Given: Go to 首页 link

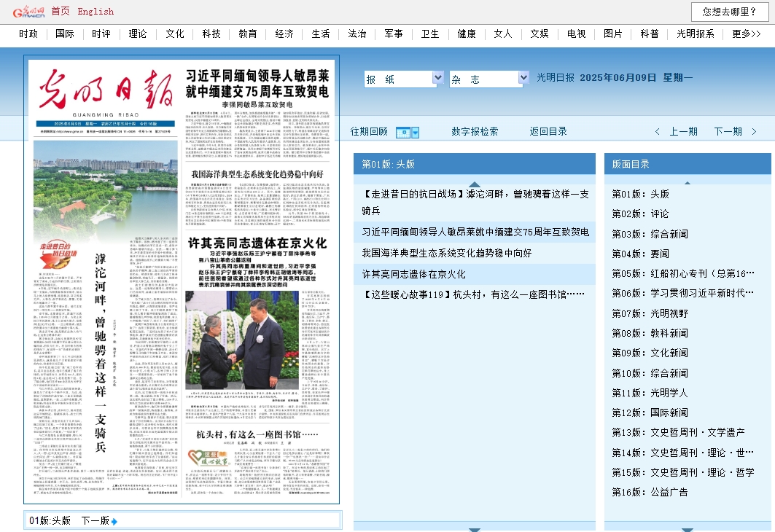Looking at the screenshot, I should (61, 12).
